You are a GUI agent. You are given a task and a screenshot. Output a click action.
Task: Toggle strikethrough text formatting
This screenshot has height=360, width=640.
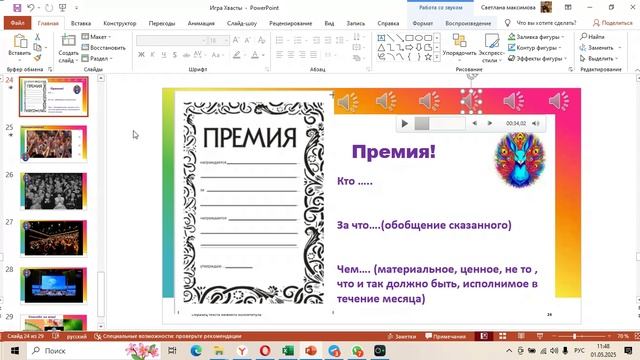(186, 55)
